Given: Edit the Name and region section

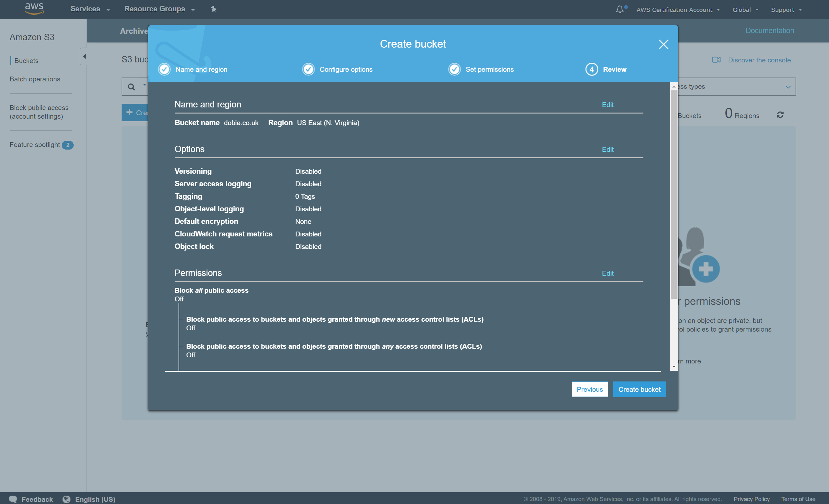Looking at the screenshot, I should point(608,105).
